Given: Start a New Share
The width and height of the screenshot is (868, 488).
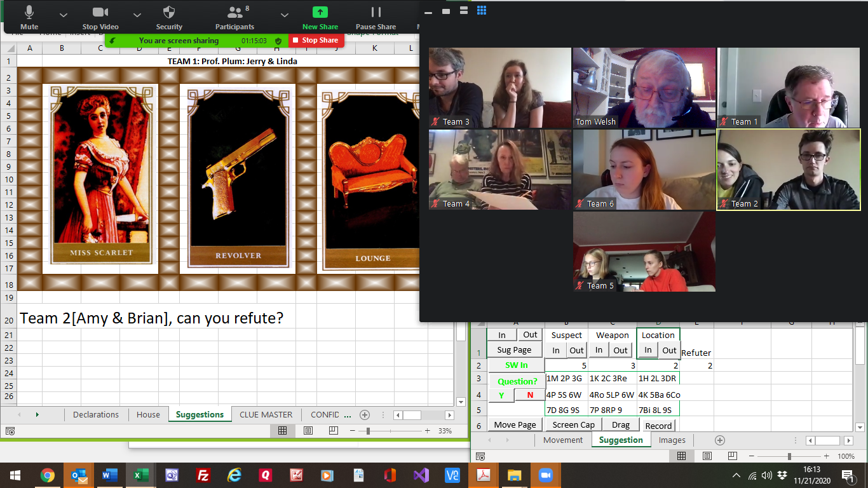Looking at the screenshot, I should [x=320, y=17].
